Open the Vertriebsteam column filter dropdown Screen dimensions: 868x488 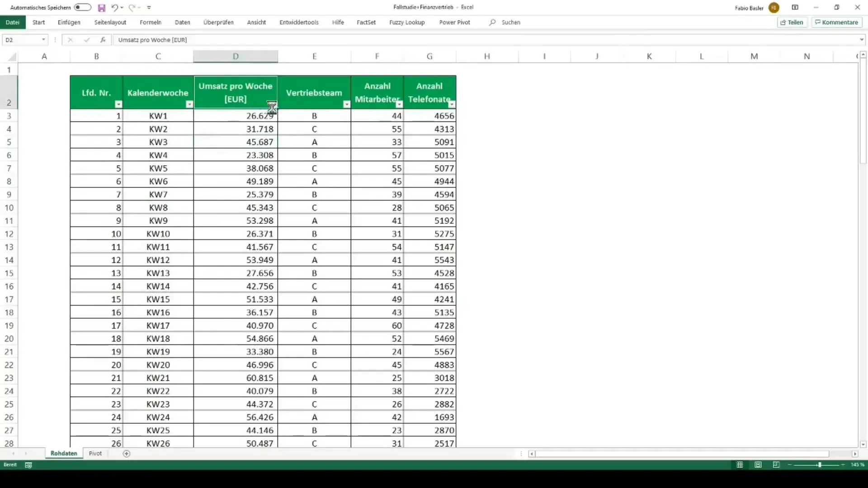tap(346, 104)
